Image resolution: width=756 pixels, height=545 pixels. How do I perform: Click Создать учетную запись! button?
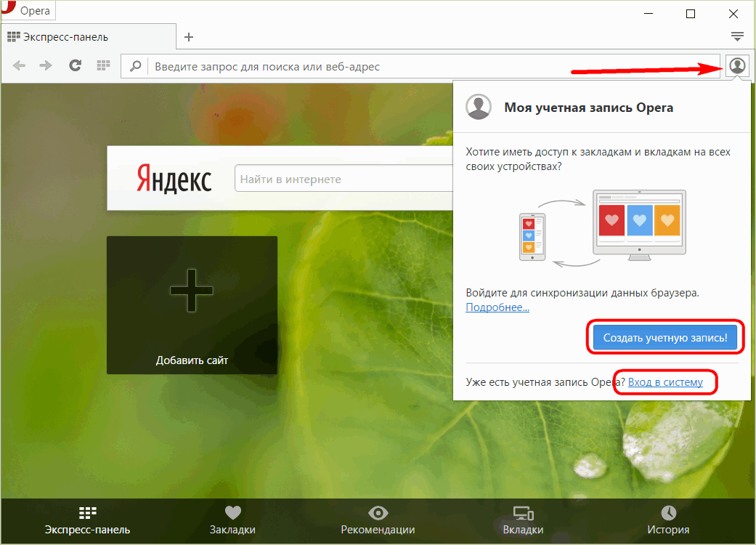pos(665,338)
